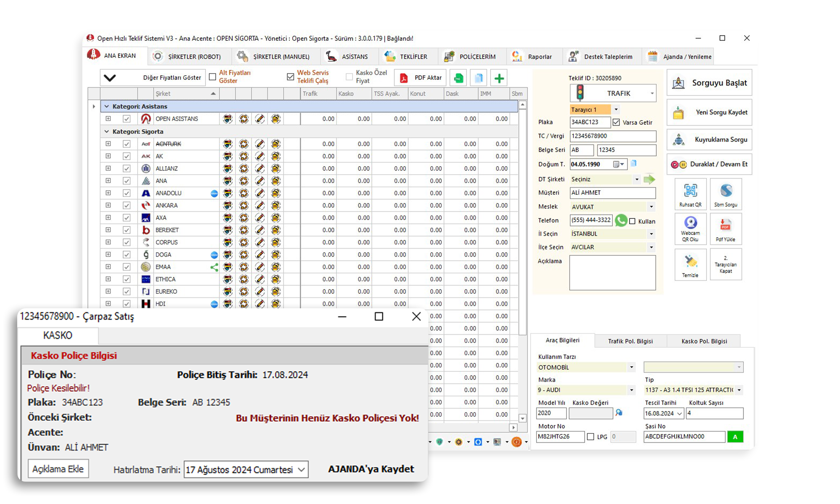
Task: Uncheck the OPEN ASISTANS row checkbox
Action: coord(126,119)
